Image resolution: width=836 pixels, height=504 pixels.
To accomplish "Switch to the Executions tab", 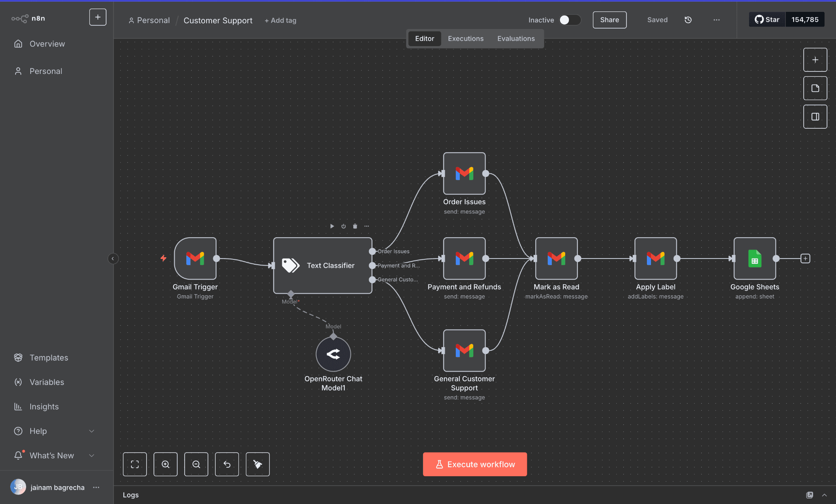I will tap(465, 38).
